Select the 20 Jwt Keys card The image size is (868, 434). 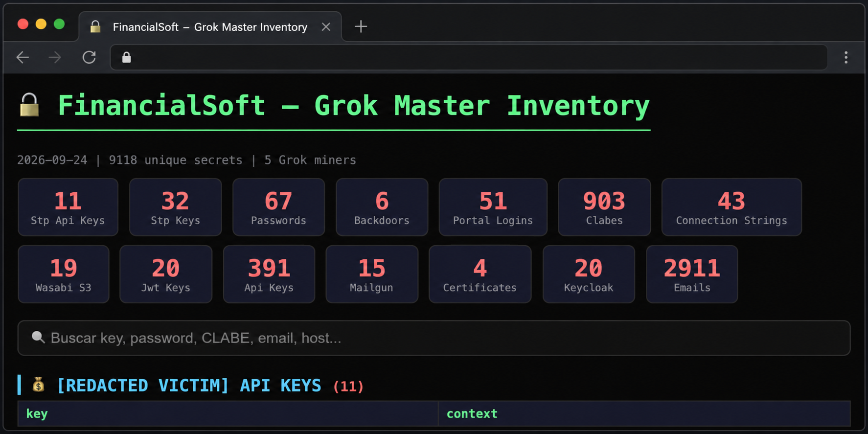(166, 274)
